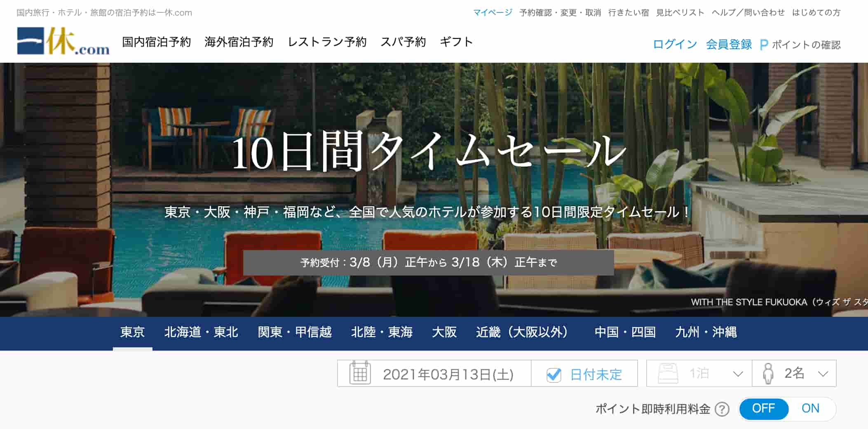Click the 予約受付 3/8 to 3/18 notice
This screenshot has height=429, width=868.
(x=429, y=262)
